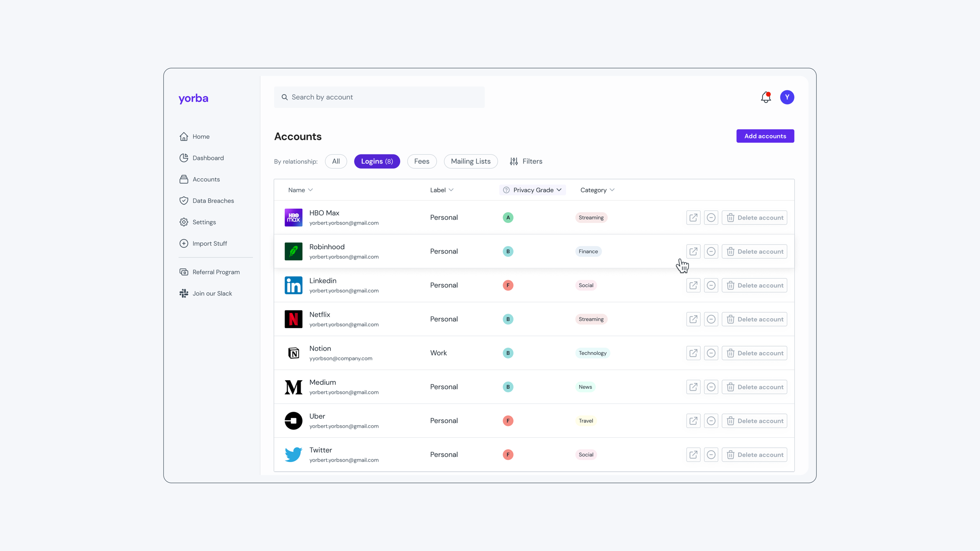Screen dimensions: 980x551
Task: Click the Import Stuff plus icon
Action: [x=184, y=243]
